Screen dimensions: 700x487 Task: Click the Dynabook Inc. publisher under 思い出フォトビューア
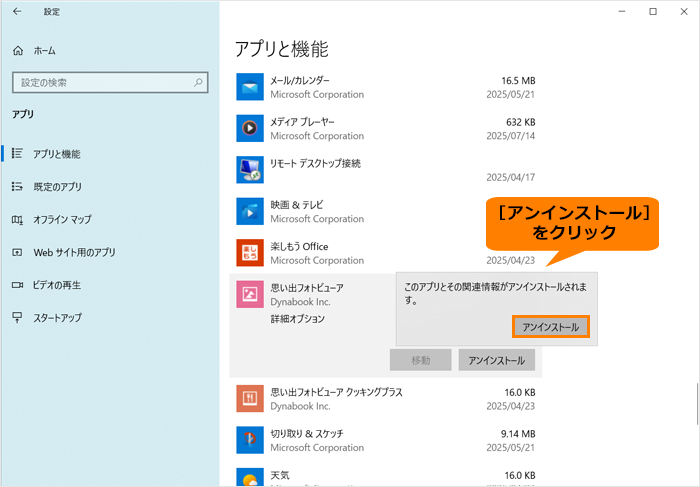(x=300, y=302)
